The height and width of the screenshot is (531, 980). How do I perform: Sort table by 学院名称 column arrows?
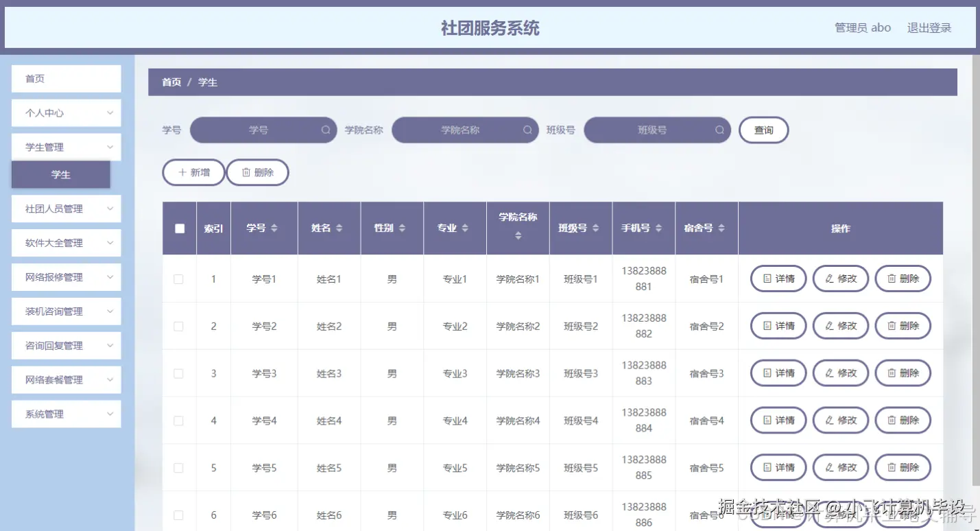click(x=518, y=235)
